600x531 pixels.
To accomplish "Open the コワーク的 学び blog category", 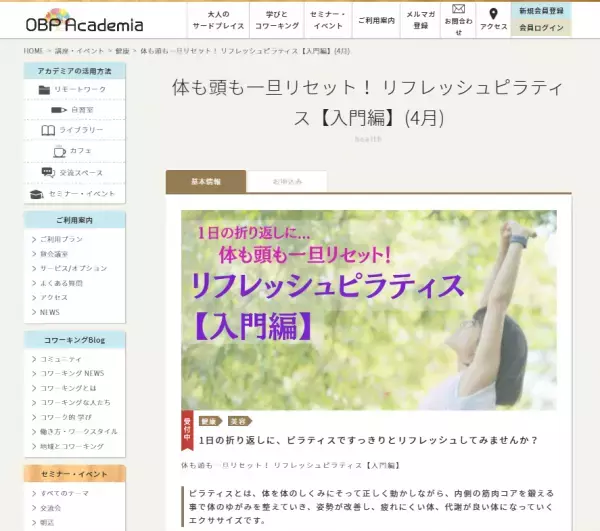I will tap(66, 417).
